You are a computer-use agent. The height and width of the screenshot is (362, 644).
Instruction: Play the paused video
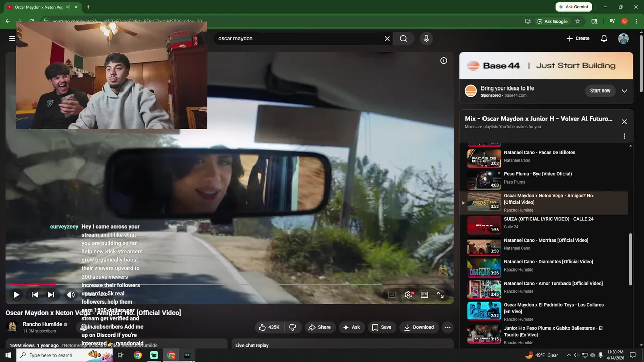tap(16, 295)
